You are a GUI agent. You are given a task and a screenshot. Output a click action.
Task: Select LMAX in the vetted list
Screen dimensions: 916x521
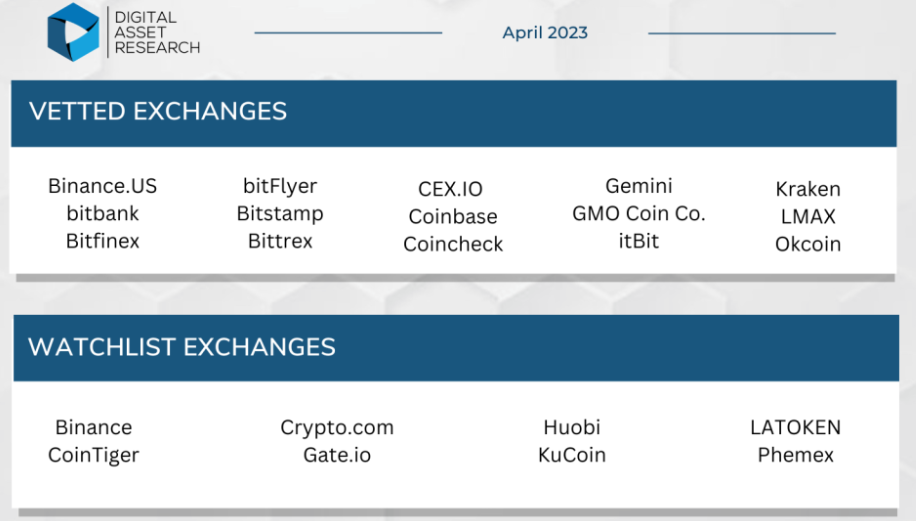[808, 216]
